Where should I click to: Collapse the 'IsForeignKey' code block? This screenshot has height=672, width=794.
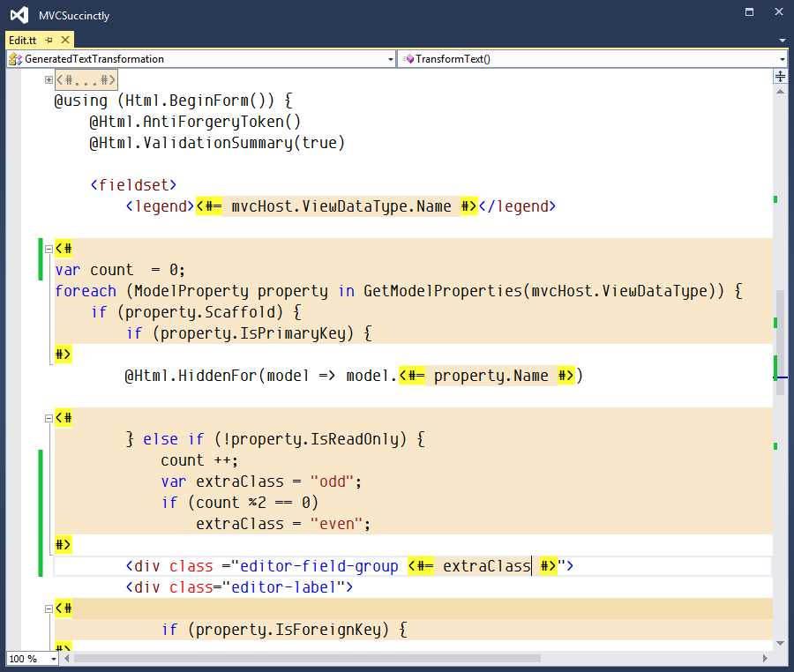coord(49,609)
